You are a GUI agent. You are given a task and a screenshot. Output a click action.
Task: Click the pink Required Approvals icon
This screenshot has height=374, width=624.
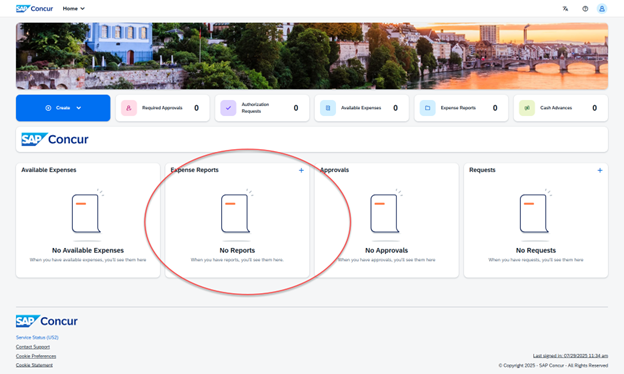(x=129, y=108)
